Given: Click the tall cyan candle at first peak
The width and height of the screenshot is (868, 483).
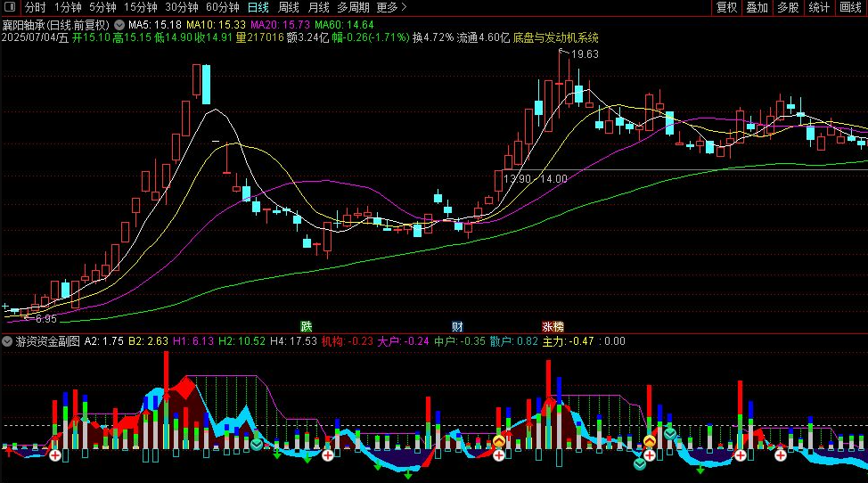Looking at the screenshot, I should (x=207, y=84).
